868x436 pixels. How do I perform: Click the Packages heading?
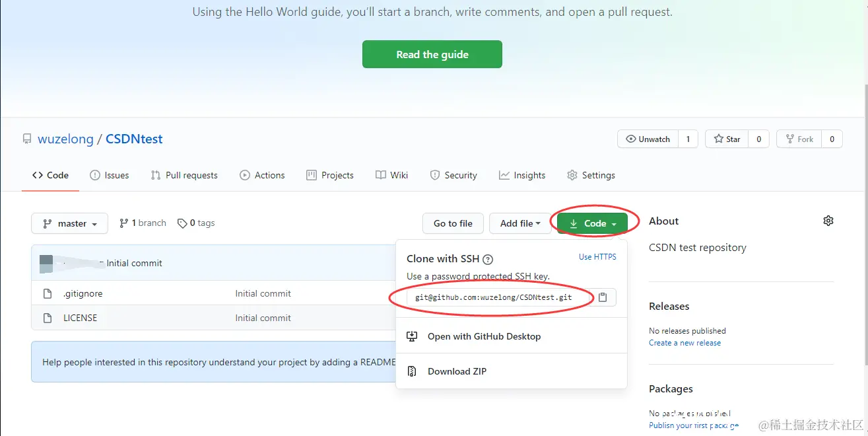point(671,388)
